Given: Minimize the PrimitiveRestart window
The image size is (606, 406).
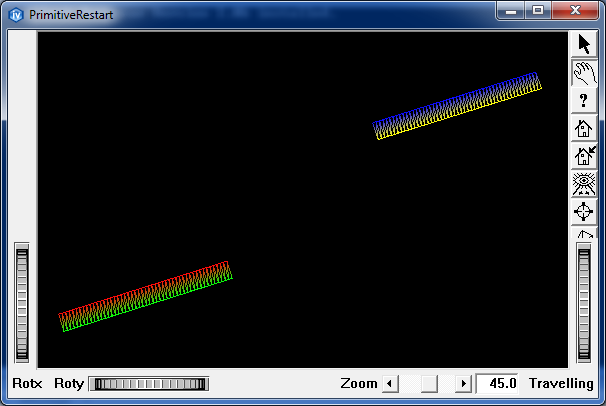Looking at the screenshot, I should click(x=514, y=10).
